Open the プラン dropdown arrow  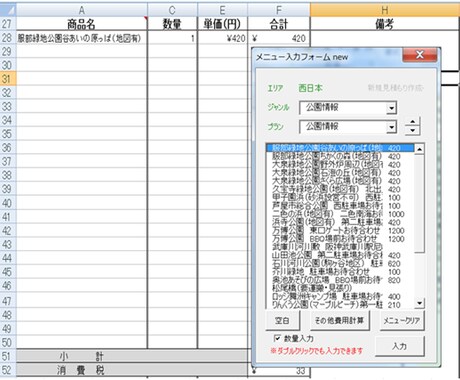(391, 127)
